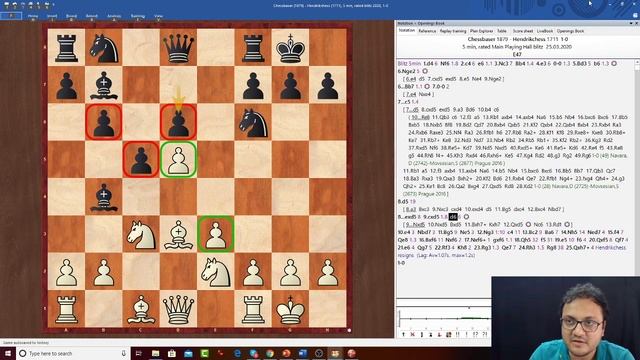This screenshot has height=360, width=640.
Task: Jump to move 8.d5 in notation
Action: [x=402, y=201]
